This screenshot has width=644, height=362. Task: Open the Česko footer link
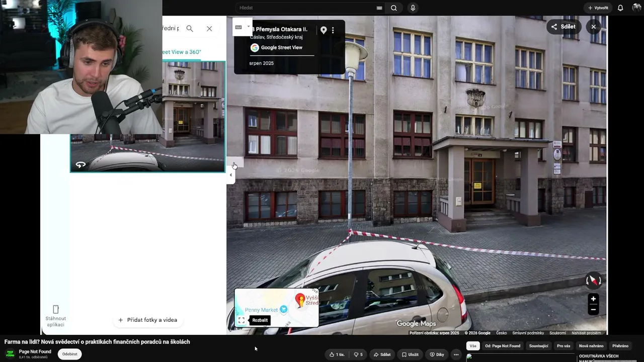[502, 333]
